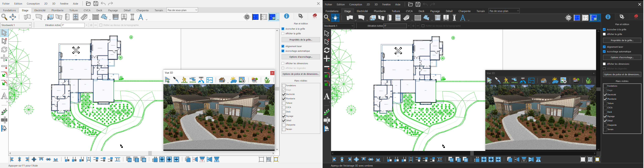This screenshot has width=644, height=168.
Task: Save project with floppy icon in light window
Action: [96, 4]
